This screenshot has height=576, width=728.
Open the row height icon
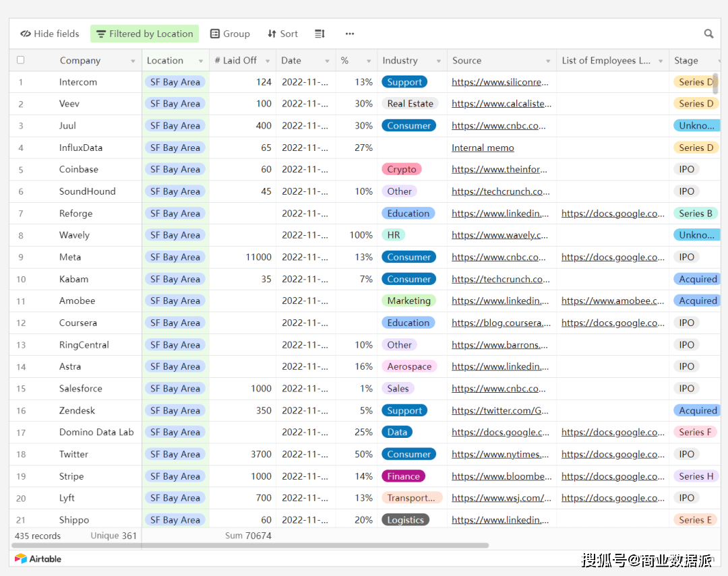[320, 34]
